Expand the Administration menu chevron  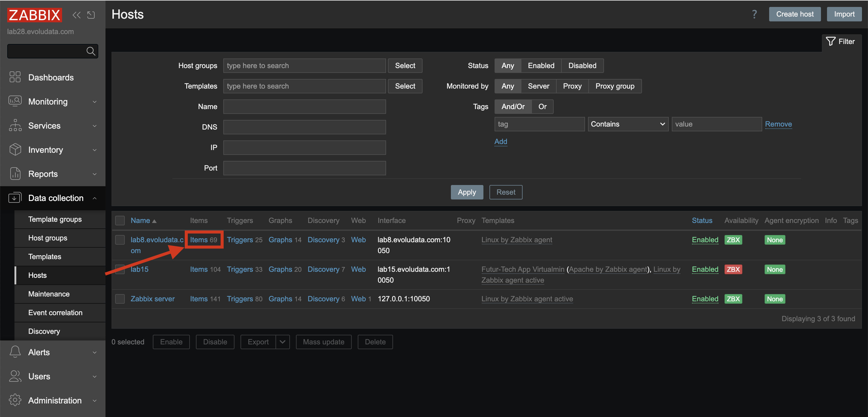coord(95,400)
